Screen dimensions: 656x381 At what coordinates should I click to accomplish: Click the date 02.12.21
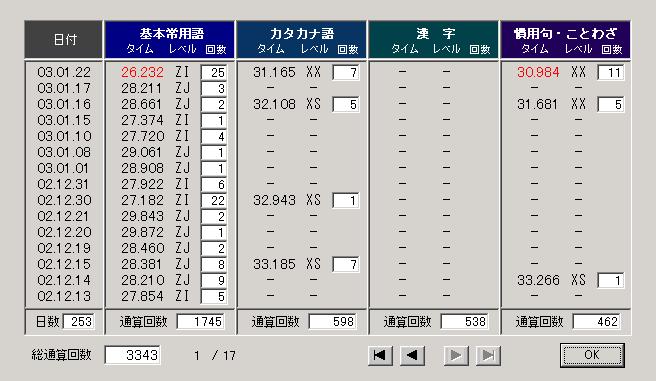tap(64, 216)
